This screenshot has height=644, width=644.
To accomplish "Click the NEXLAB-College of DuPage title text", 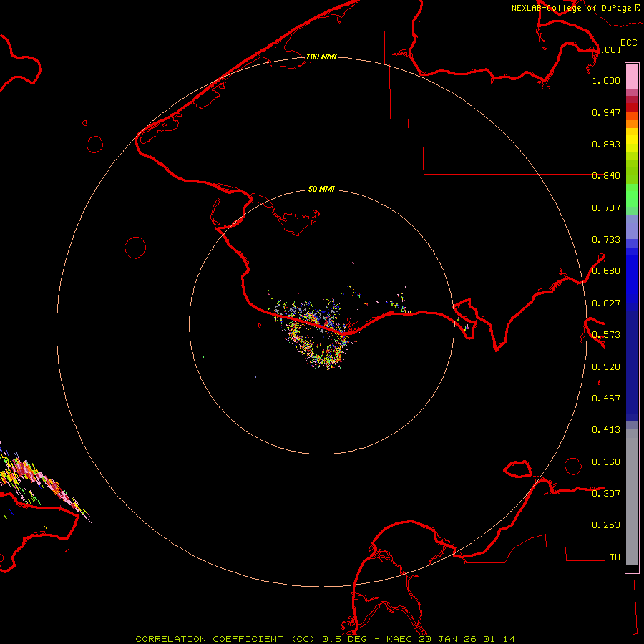I will (x=570, y=8).
